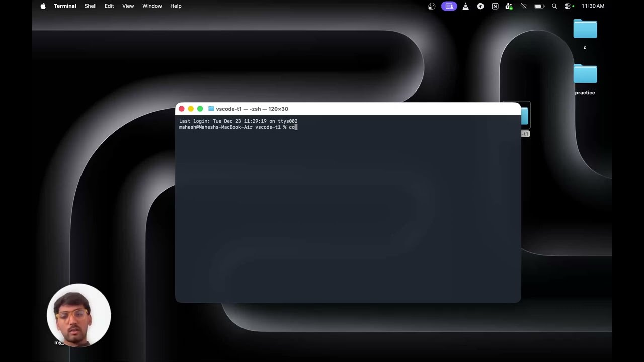Open the Help menu

coord(176,6)
